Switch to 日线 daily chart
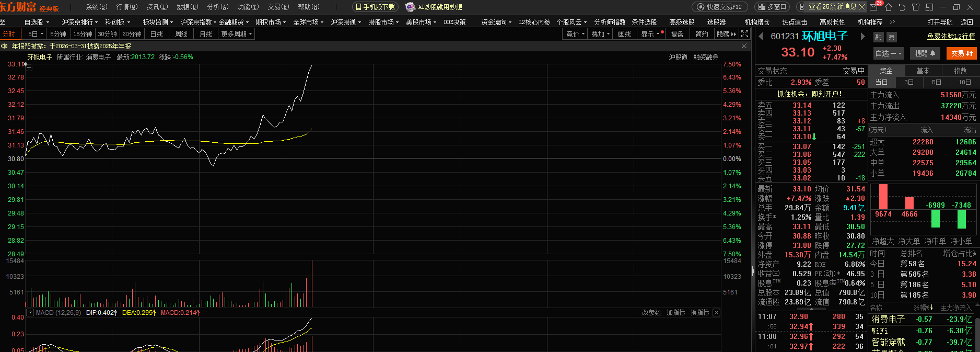This screenshot has width=980, height=352. tap(157, 34)
